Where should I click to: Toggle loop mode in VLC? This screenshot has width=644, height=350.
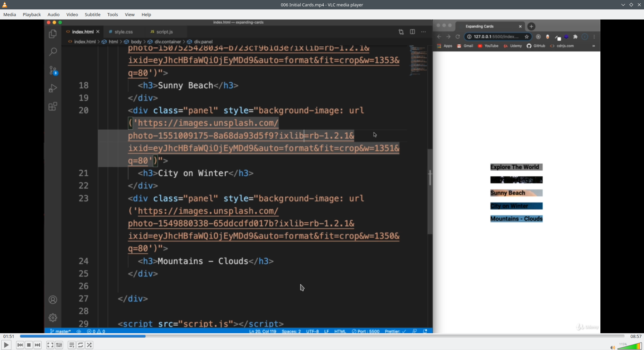pos(80,345)
